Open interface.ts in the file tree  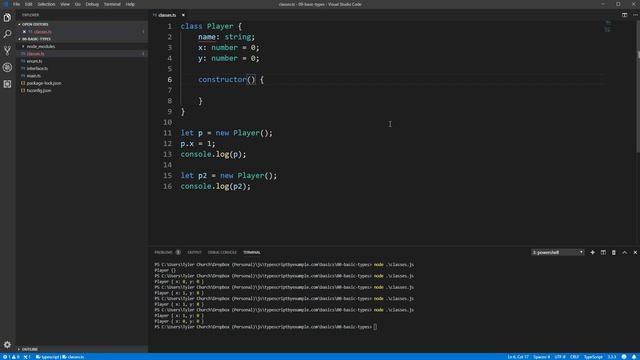tap(37, 69)
